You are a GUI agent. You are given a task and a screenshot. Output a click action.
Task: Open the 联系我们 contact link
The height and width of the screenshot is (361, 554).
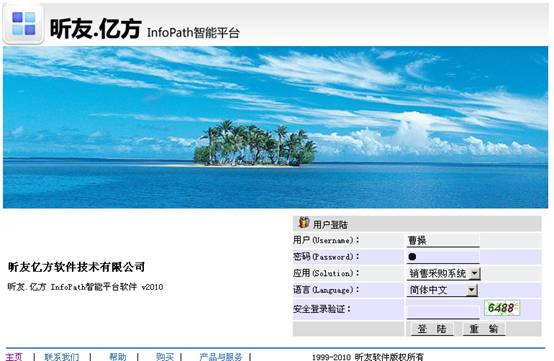[x=62, y=357]
